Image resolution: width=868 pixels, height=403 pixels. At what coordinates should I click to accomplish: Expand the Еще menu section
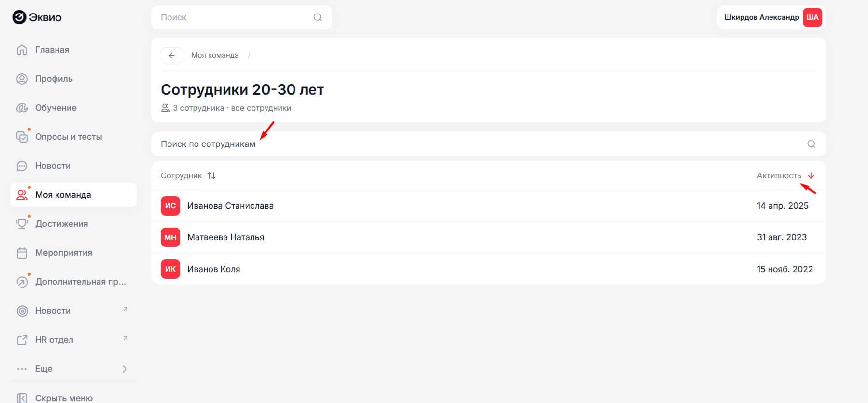[124, 369]
